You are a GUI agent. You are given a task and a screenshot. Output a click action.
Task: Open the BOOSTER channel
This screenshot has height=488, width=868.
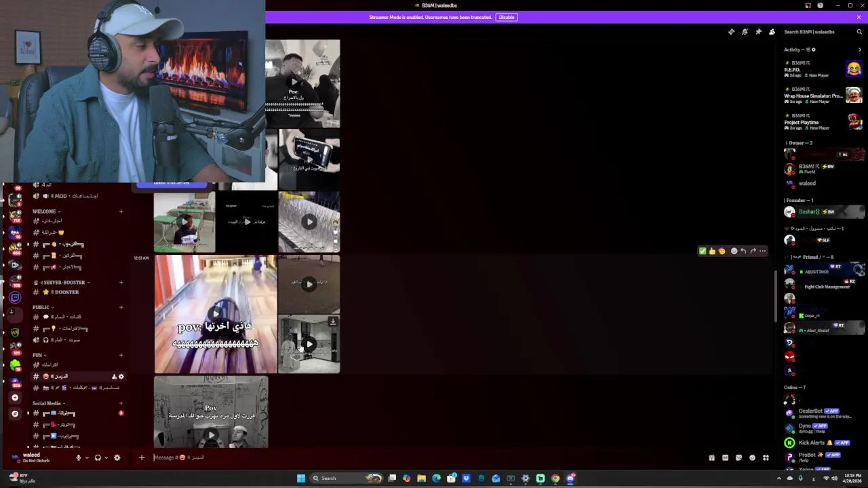pyautogui.click(x=77, y=292)
